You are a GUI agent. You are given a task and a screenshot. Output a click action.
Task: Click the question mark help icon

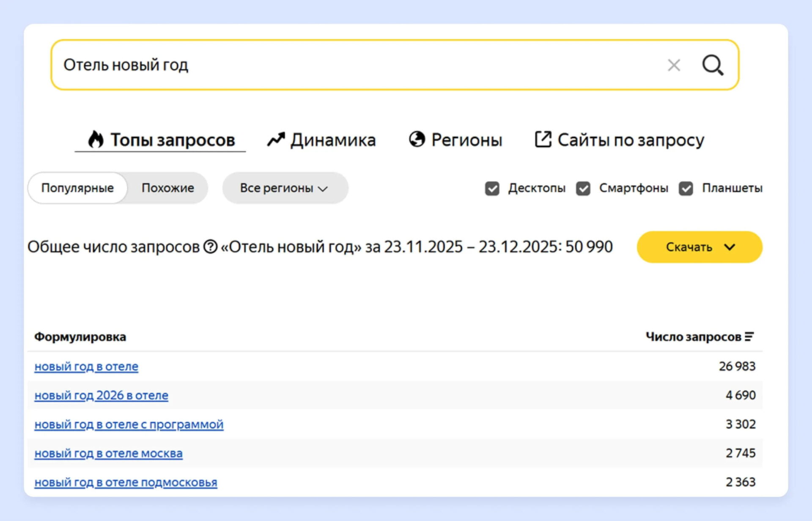(x=210, y=247)
